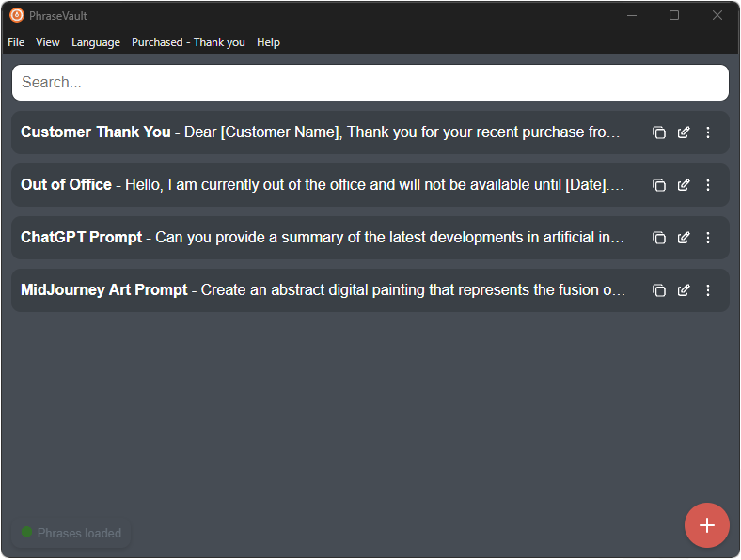Open more options for Out of Office
Image resolution: width=741 pixels, height=560 pixels.
click(x=708, y=185)
